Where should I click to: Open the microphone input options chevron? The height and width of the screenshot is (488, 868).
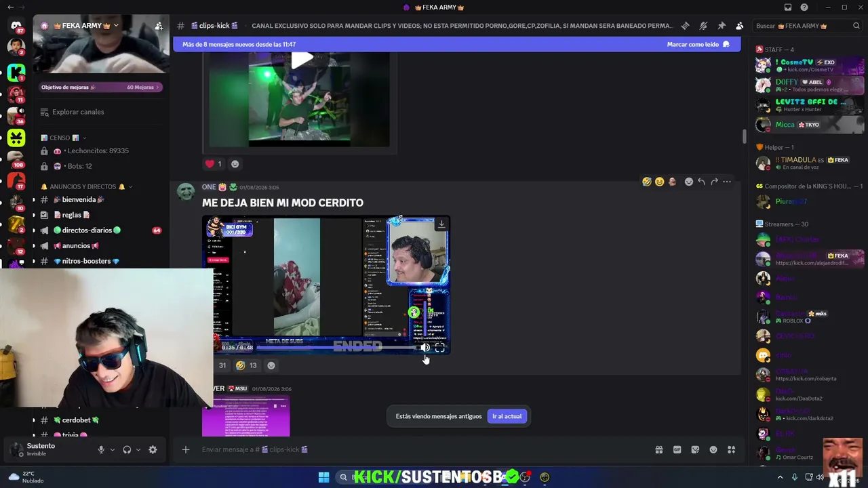[113, 449]
